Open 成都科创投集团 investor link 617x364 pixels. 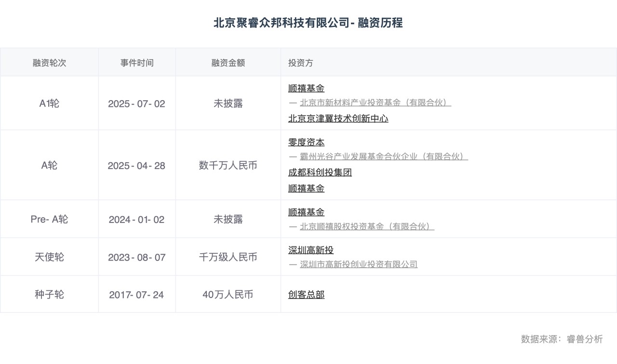coord(320,172)
